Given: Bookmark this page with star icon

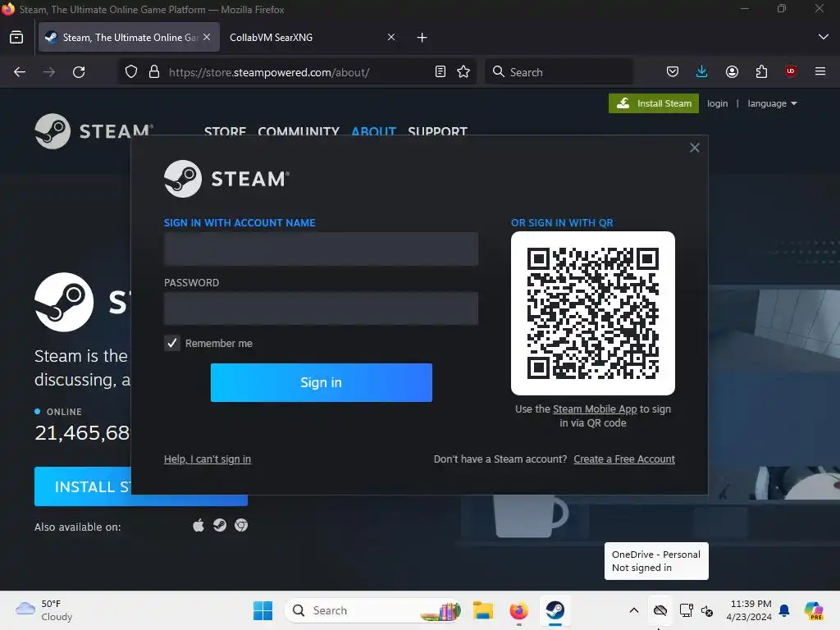Looking at the screenshot, I should [464, 72].
